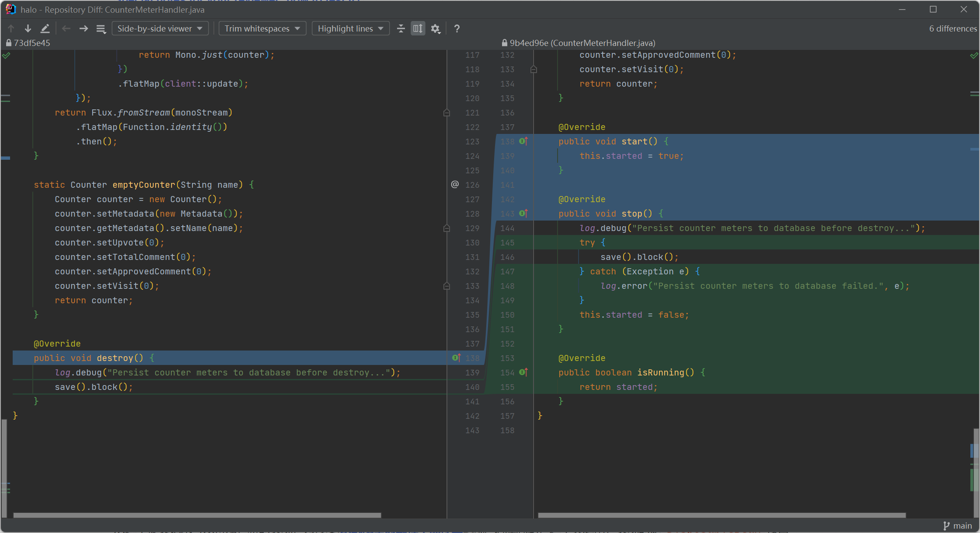Click 'this.started = true;' line
Image resolution: width=980 pixels, height=533 pixels.
click(x=631, y=156)
